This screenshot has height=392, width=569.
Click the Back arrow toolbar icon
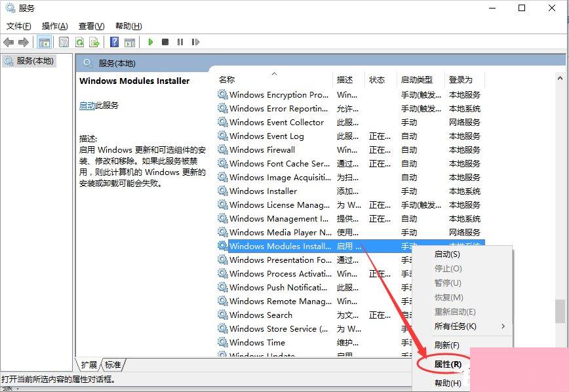[9, 43]
